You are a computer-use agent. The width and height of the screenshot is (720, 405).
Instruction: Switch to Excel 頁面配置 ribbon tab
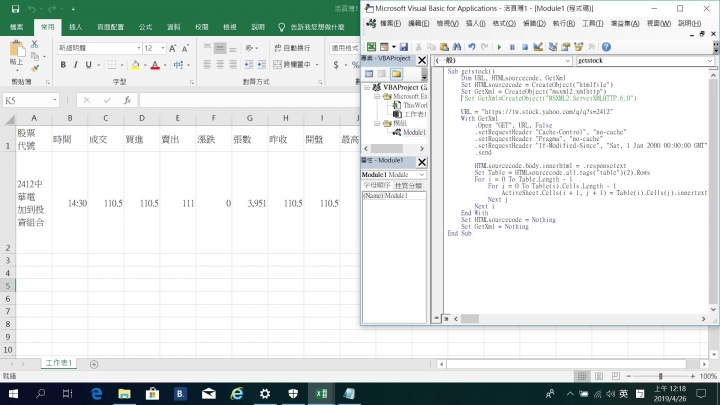coord(110,27)
